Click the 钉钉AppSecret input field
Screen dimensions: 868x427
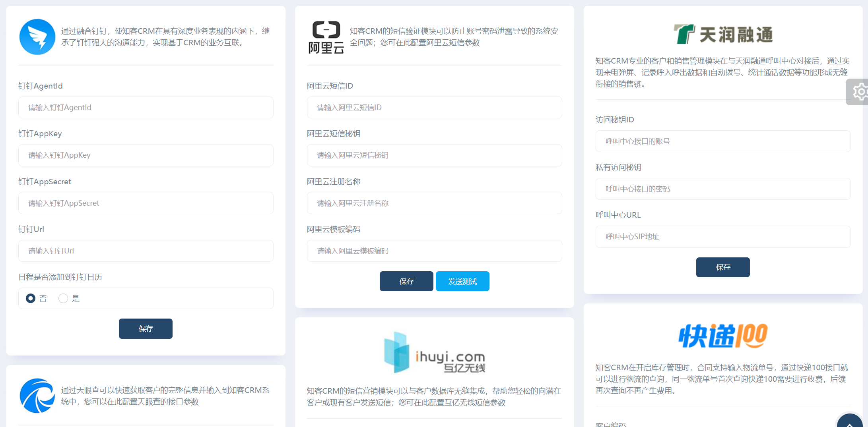pyautogui.click(x=146, y=203)
